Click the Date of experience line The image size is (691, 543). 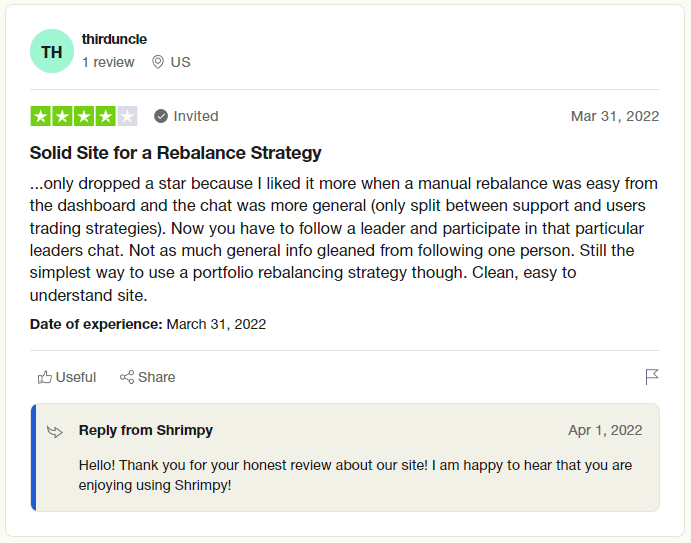(148, 324)
